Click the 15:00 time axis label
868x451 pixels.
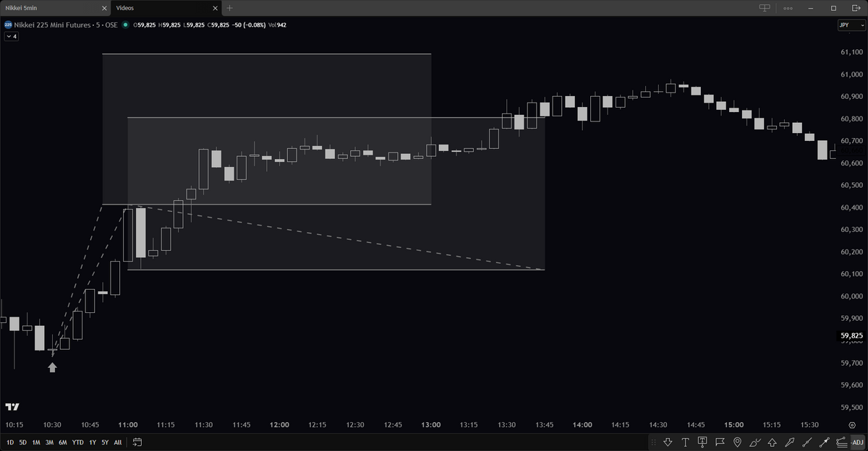tap(733, 425)
